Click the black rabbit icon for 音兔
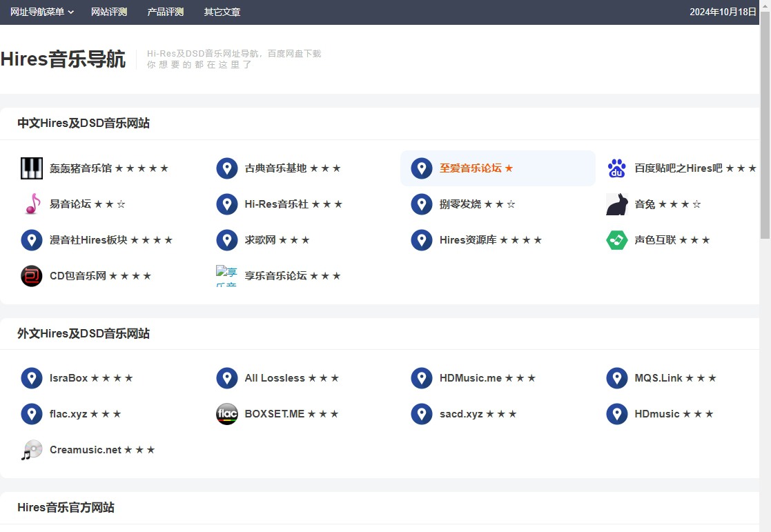This screenshot has width=771, height=532. [x=616, y=204]
